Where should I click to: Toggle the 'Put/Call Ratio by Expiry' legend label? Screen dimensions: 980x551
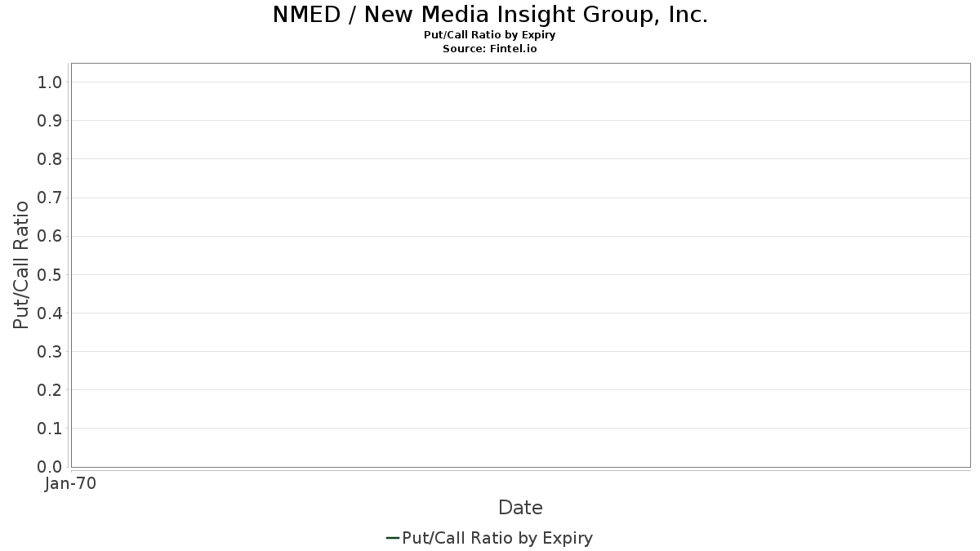pyautogui.click(x=497, y=538)
